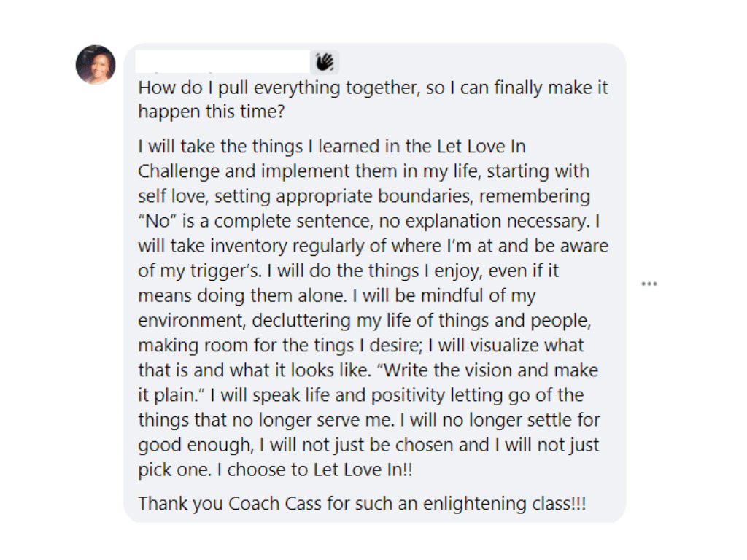Click the commenter's redacted name link
Screen dimensions: 747x560
[x=222, y=61]
